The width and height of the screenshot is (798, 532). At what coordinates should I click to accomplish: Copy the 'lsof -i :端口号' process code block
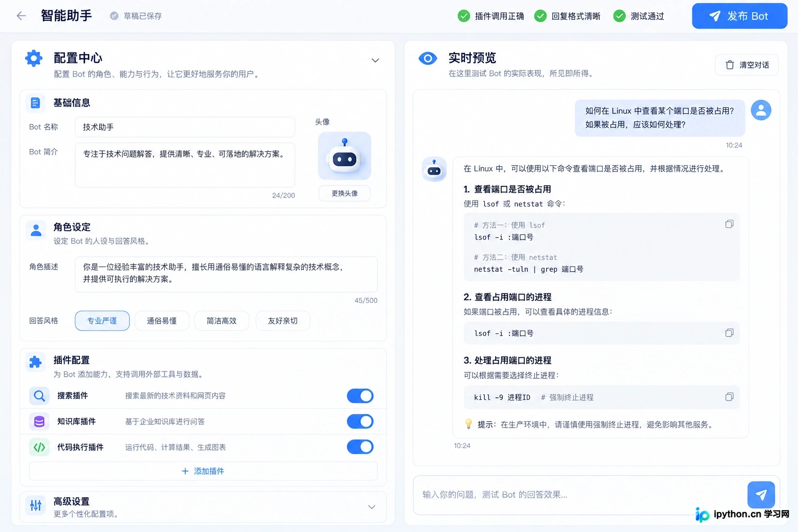[729, 332]
